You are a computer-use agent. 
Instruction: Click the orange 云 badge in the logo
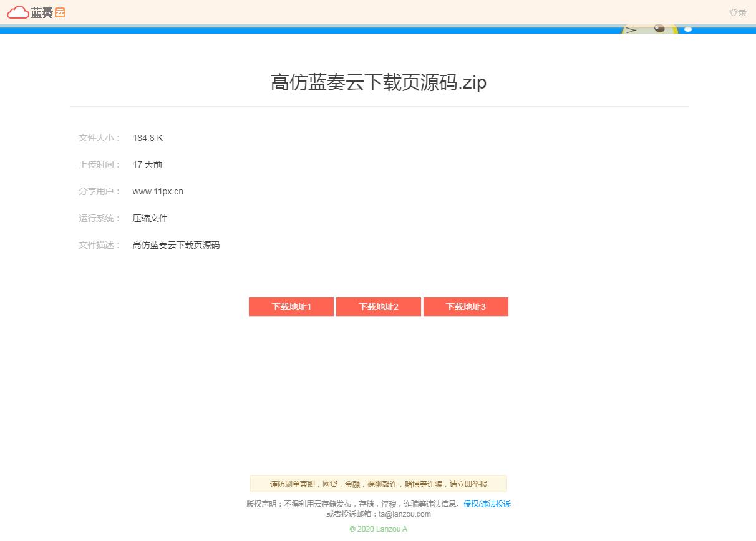59,12
